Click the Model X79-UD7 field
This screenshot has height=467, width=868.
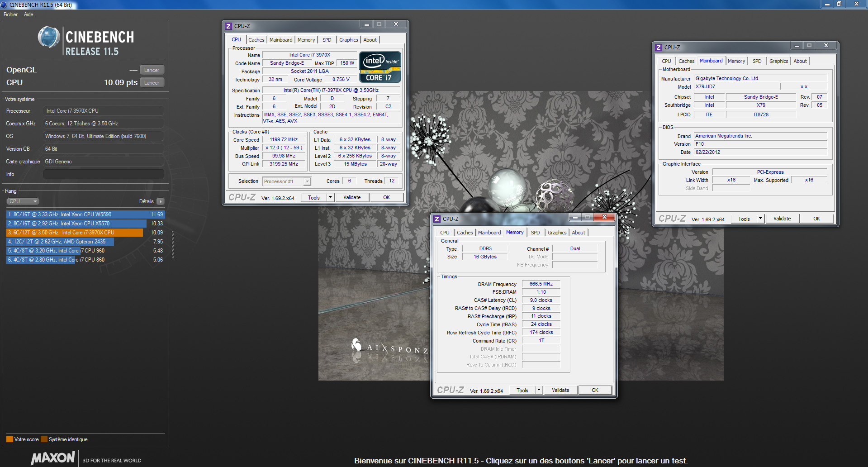tap(736, 86)
